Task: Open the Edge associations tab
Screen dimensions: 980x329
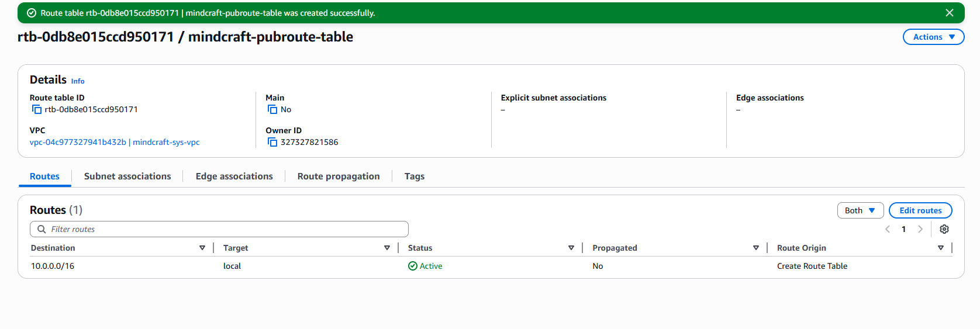Action: pos(234,176)
